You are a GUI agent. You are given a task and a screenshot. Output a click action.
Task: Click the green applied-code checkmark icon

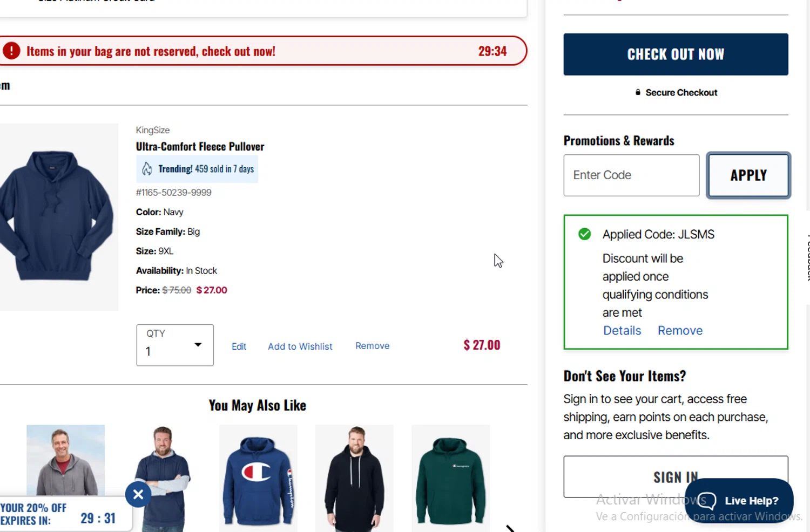tap(584, 234)
